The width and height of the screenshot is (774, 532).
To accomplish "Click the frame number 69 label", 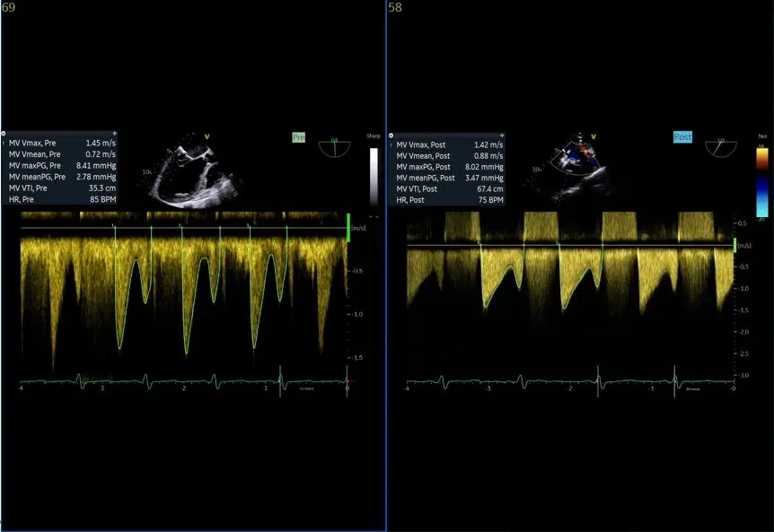I will 8,8.
